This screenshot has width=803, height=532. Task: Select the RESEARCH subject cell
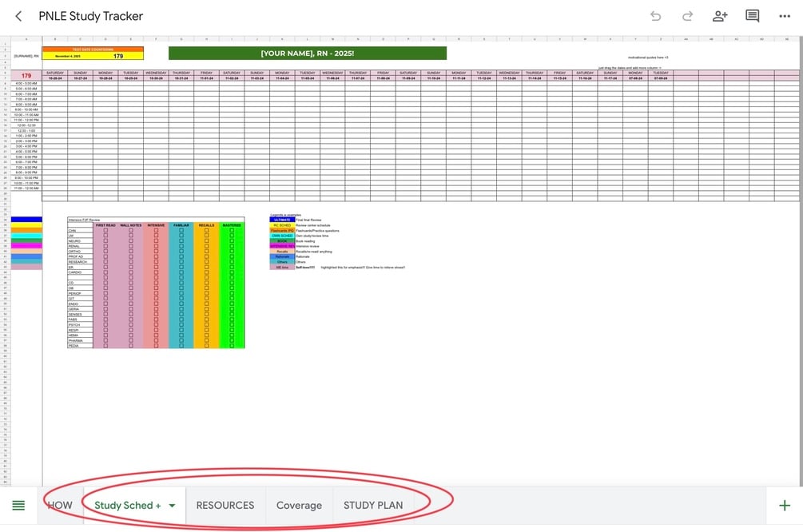pos(80,262)
